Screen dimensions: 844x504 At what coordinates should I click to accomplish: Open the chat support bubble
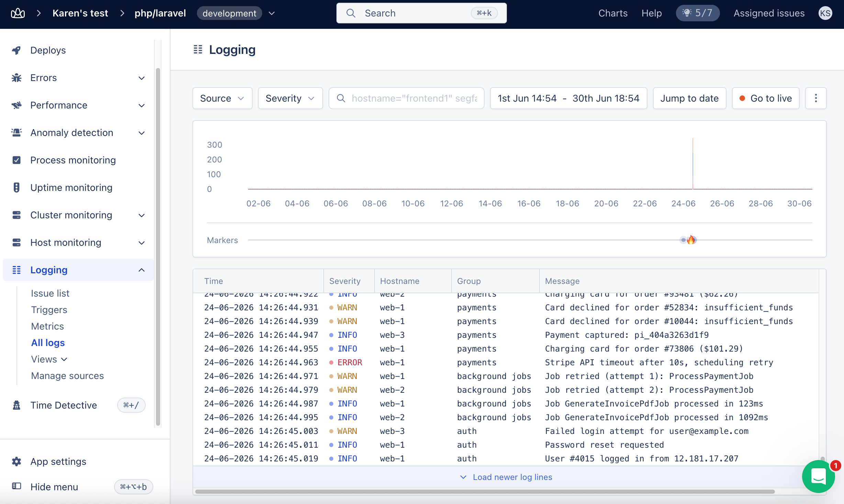(818, 477)
